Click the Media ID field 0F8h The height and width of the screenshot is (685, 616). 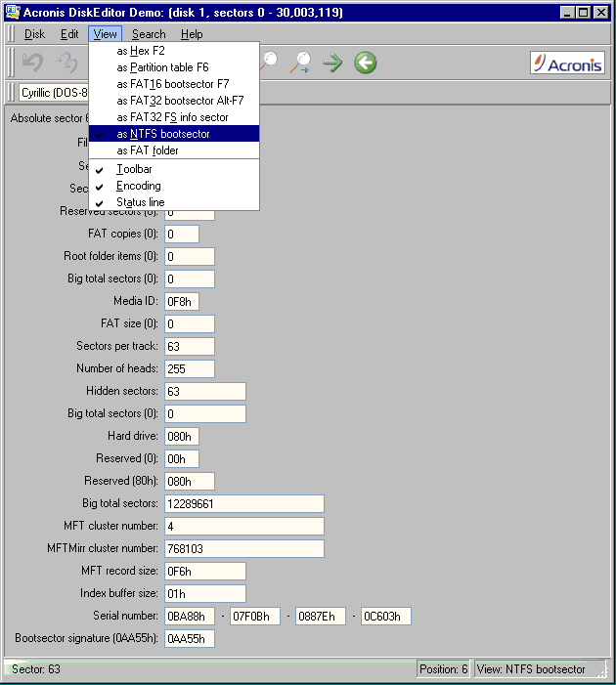pos(182,301)
